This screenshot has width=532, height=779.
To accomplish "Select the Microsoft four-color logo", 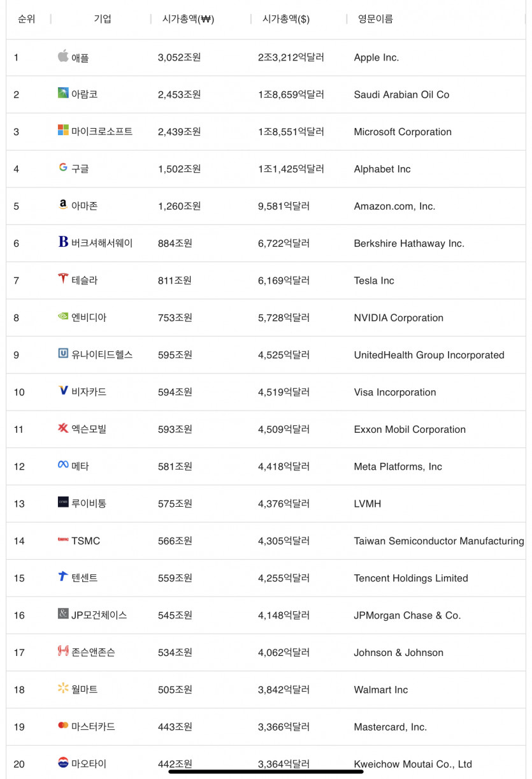I will pos(63,130).
